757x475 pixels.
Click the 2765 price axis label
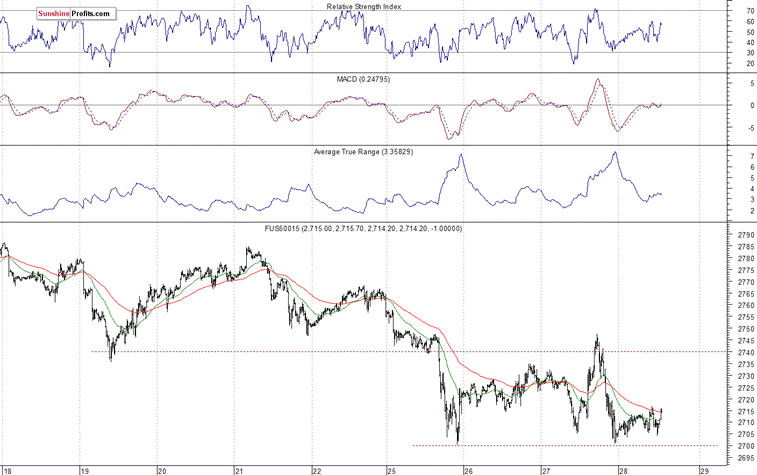(x=746, y=293)
